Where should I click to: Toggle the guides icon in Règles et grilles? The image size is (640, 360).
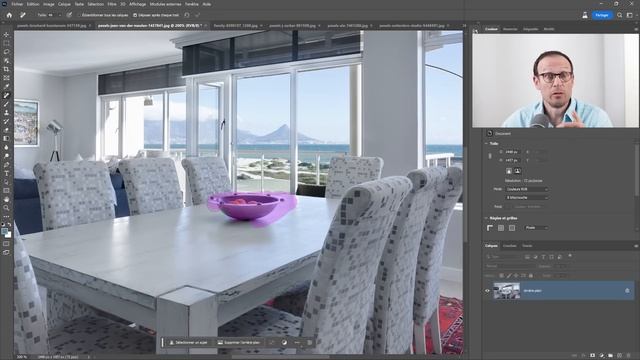point(512,228)
